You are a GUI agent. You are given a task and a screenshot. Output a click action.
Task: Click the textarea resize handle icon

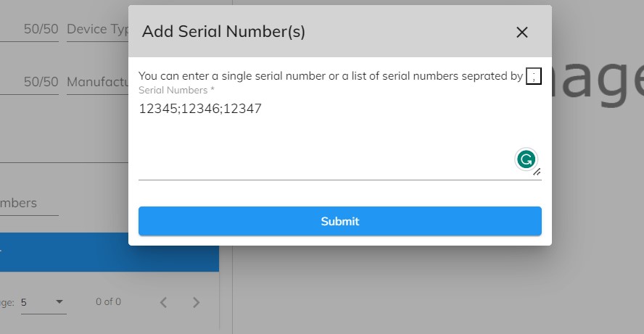tap(537, 172)
